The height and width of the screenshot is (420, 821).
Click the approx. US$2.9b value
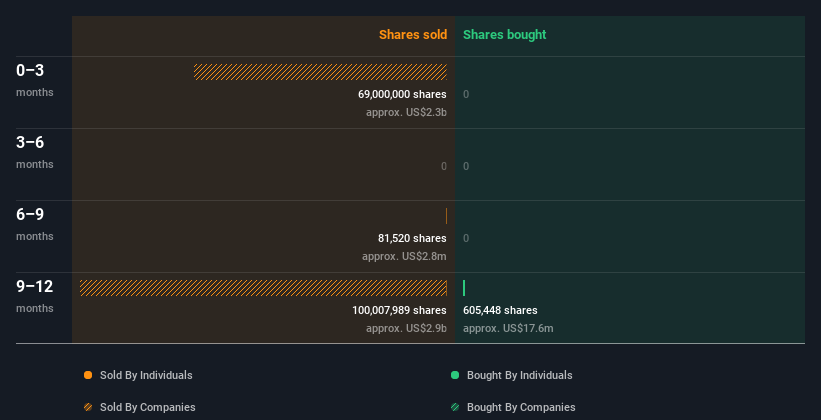[406, 328]
